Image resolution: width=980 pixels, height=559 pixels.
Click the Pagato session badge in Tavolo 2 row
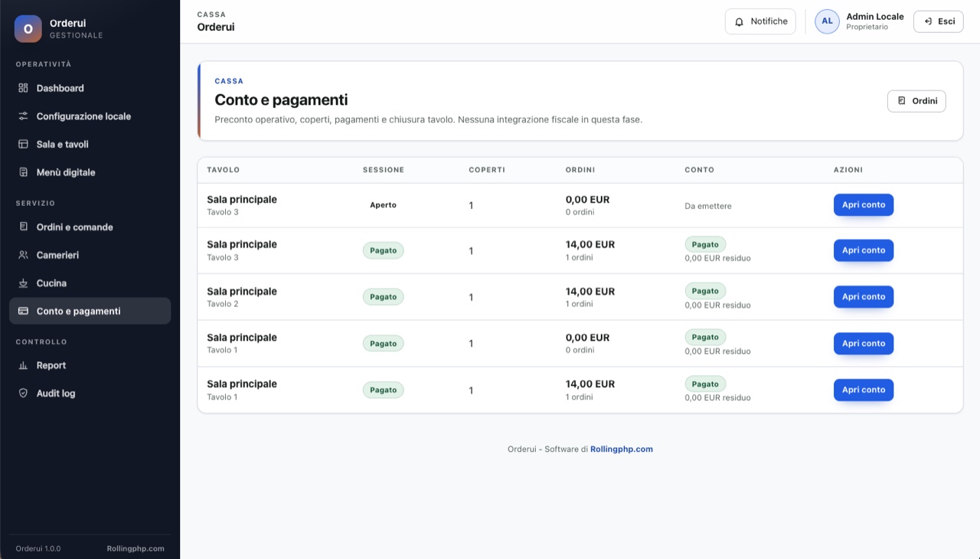coord(383,296)
